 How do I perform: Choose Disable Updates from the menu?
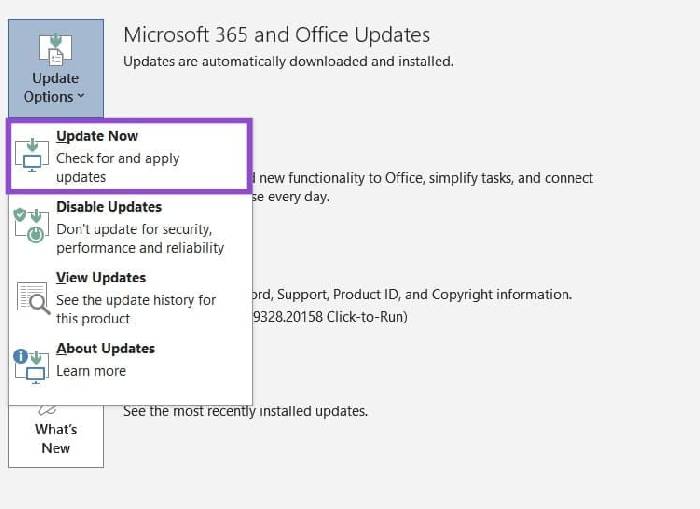tap(108, 207)
